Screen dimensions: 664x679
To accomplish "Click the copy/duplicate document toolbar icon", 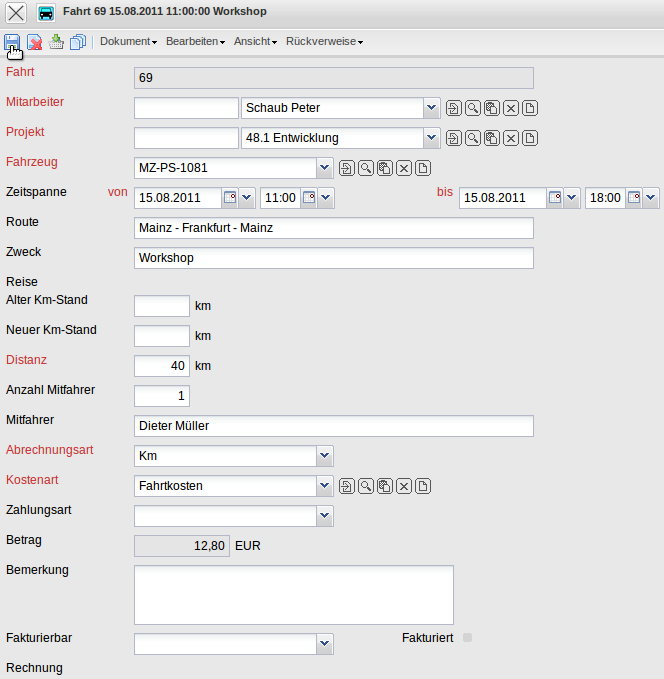I will pyautogui.click(x=78, y=42).
